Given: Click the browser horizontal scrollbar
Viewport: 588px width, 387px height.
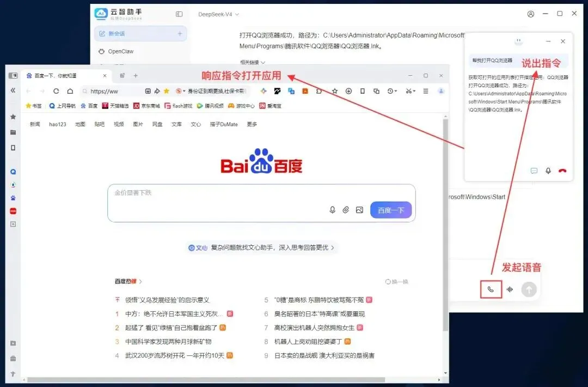Looking at the screenshot, I should pos(206,380).
